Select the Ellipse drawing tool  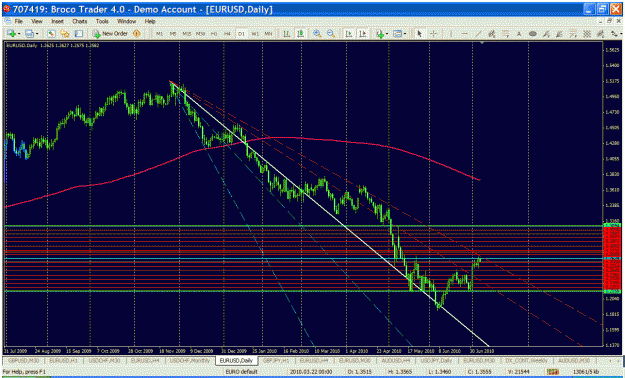tap(533, 34)
